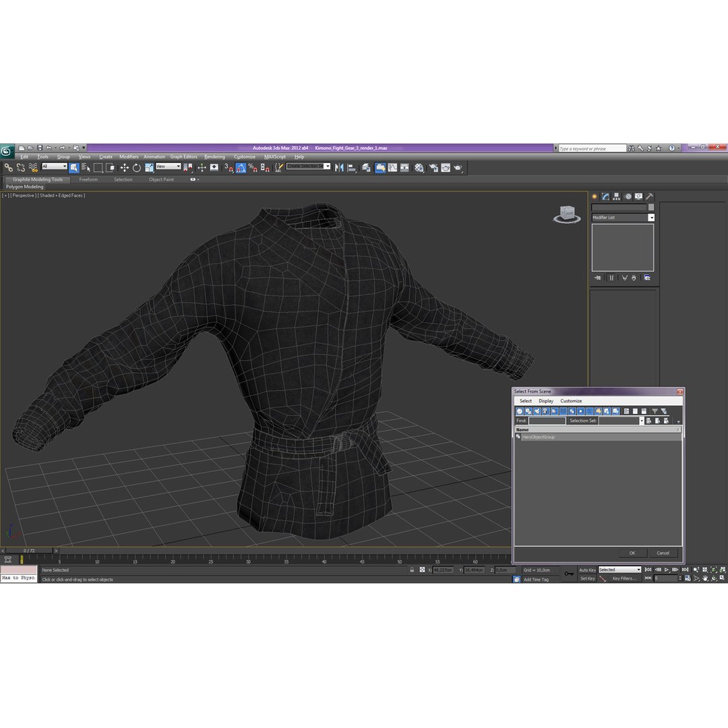Select the Select and Move tool
This screenshot has width=728, height=728.
tap(125, 168)
